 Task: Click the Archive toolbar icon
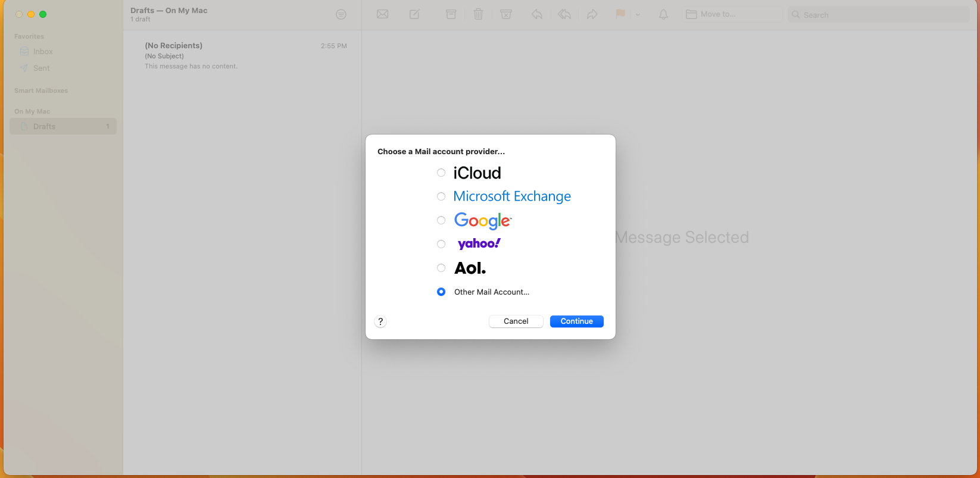pos(451,14)
